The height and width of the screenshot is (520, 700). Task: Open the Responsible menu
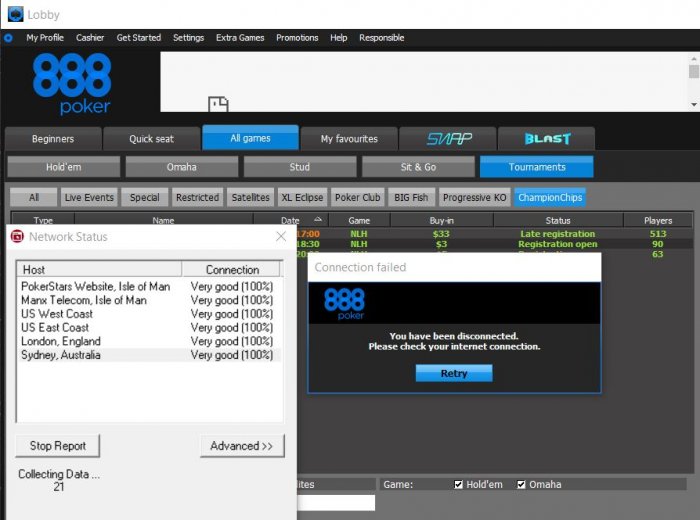click(x=382, y=38)
